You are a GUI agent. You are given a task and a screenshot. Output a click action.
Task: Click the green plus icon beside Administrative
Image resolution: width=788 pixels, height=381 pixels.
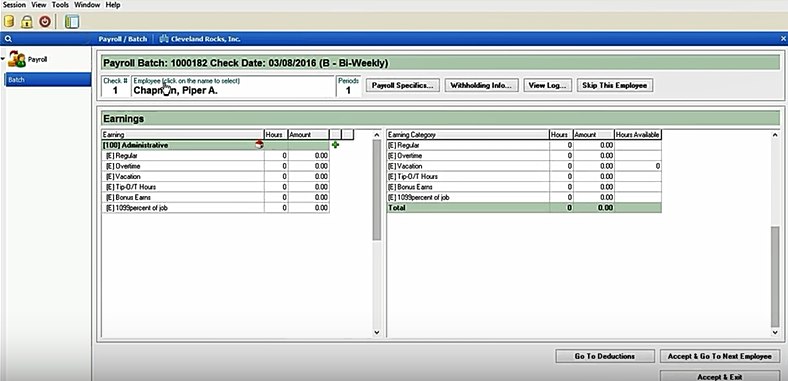pyautogui.click(x=336, y=145)
